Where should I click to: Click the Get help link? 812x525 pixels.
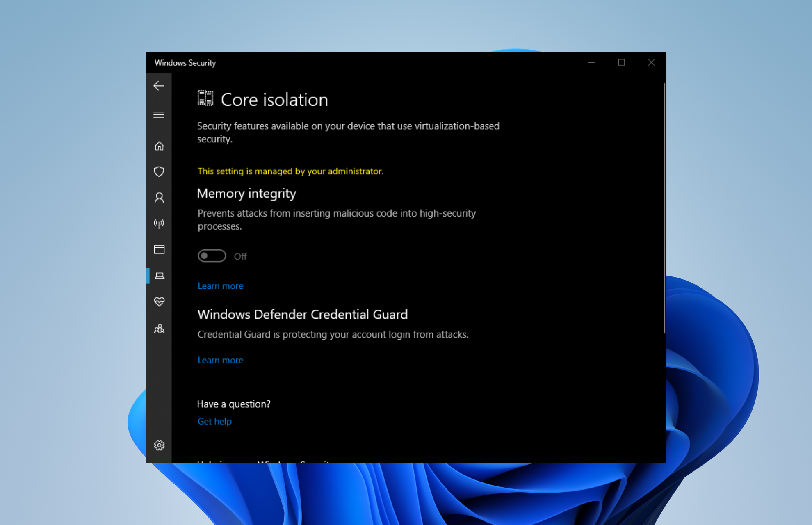coord(214,421)
